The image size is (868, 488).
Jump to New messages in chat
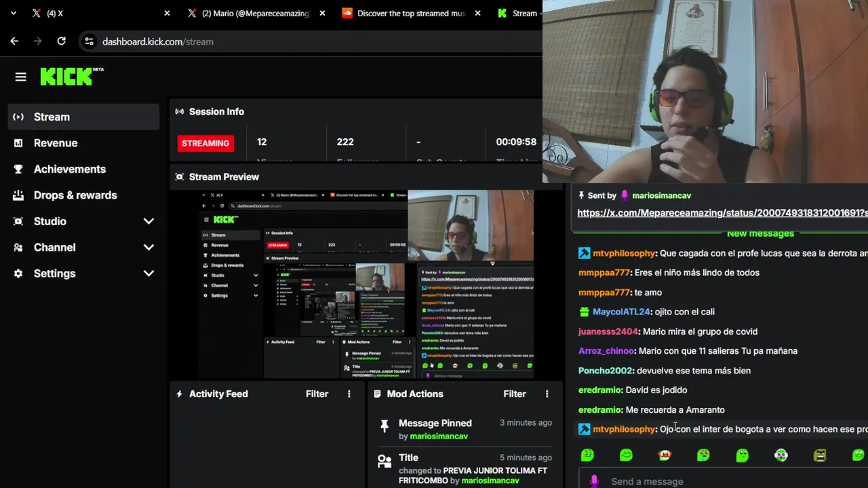tap(760, 233)
